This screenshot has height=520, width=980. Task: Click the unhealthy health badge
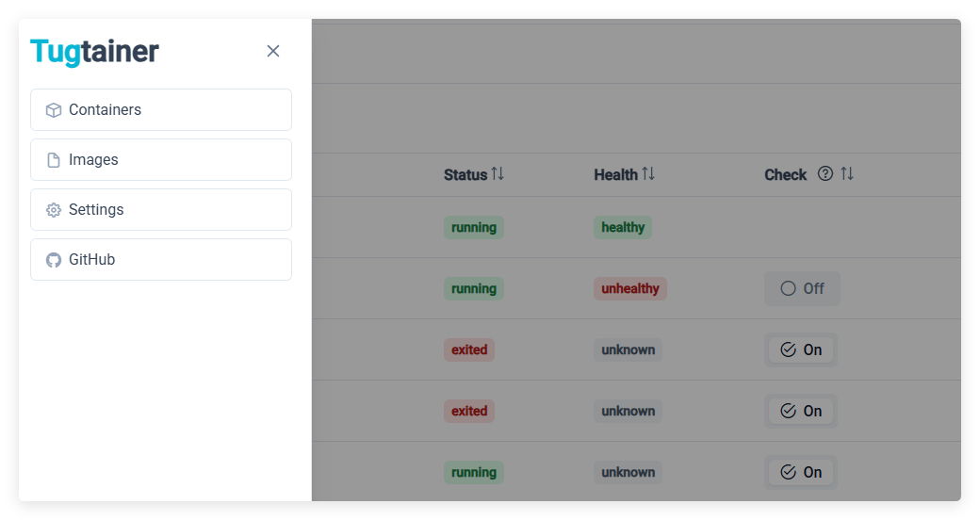[630, 289]
